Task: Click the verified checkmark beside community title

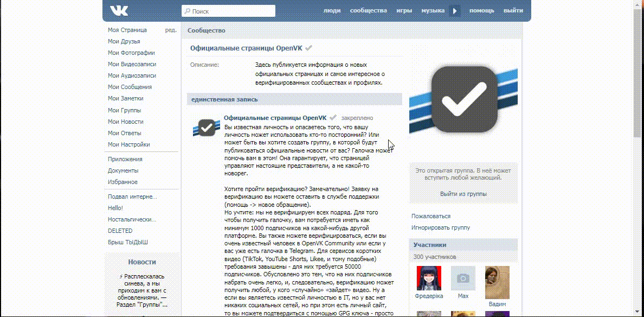Action: (309, 48)
